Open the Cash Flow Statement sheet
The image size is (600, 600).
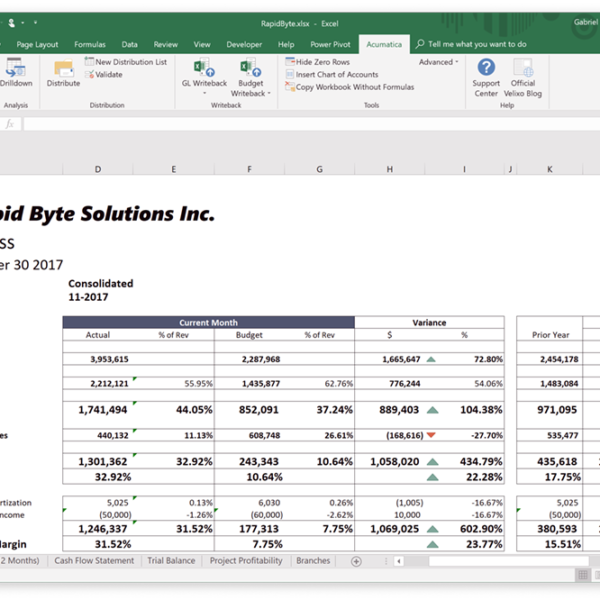click(x=94, y=561)
